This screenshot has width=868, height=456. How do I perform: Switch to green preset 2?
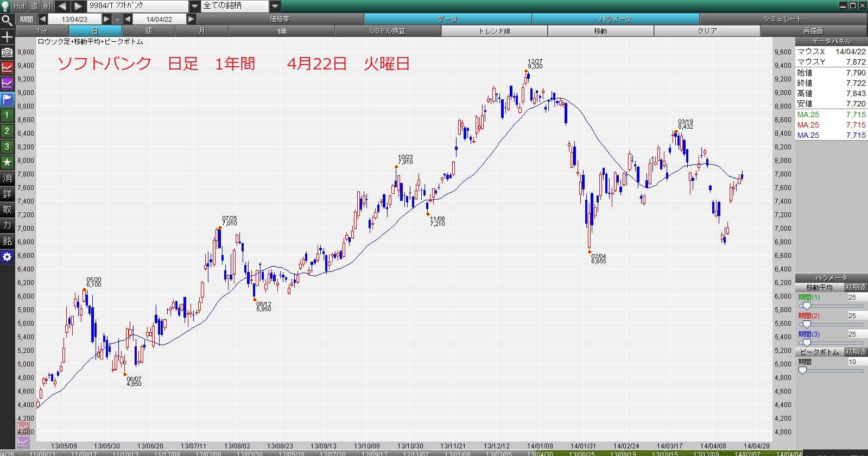[7, 131]
